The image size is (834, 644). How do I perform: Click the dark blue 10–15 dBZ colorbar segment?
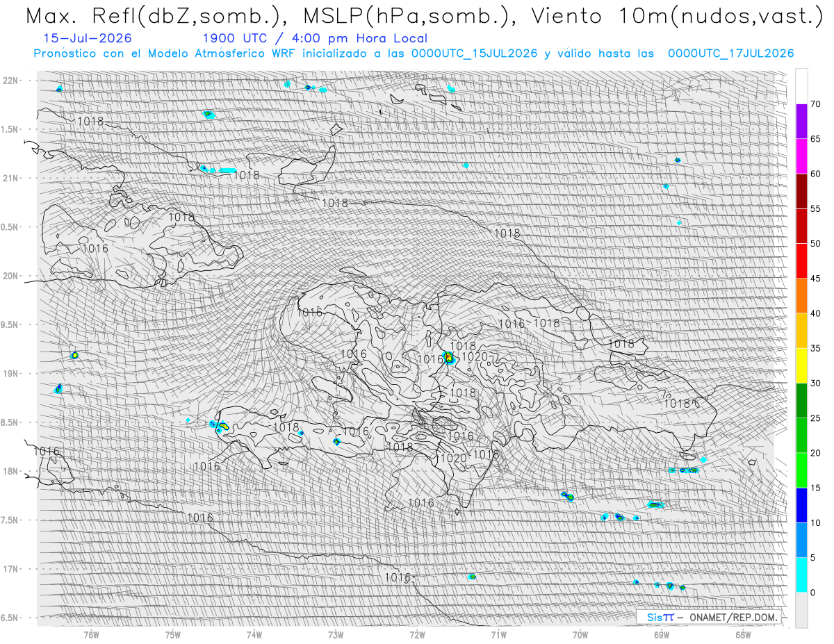[801, 505]
